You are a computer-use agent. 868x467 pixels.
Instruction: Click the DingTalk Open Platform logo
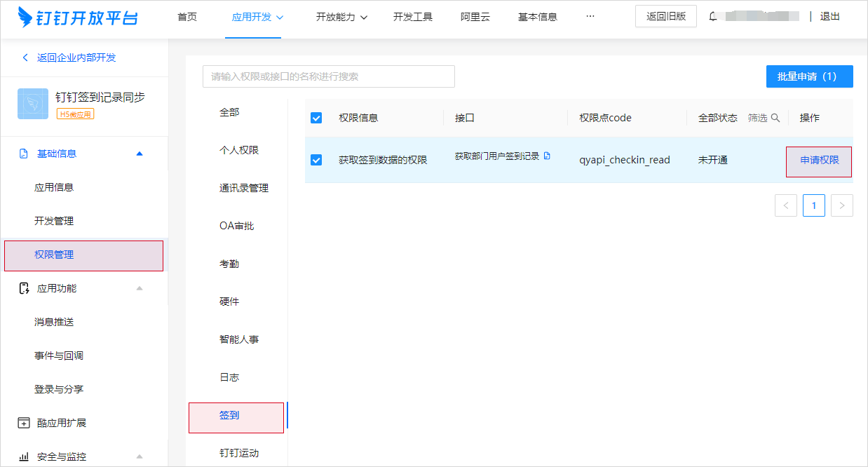point(78,17)
